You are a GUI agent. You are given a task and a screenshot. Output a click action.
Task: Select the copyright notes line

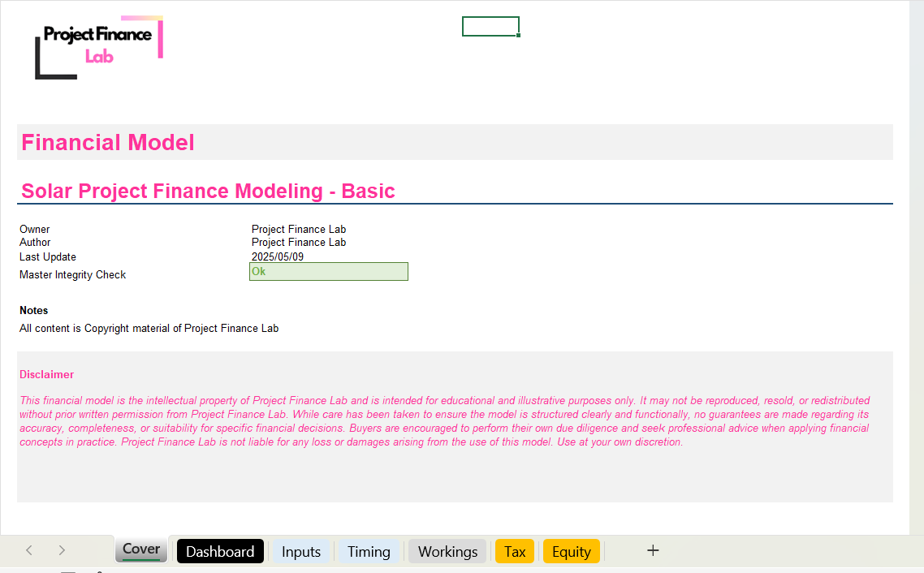pyautogui.click(x=149, y=328)
